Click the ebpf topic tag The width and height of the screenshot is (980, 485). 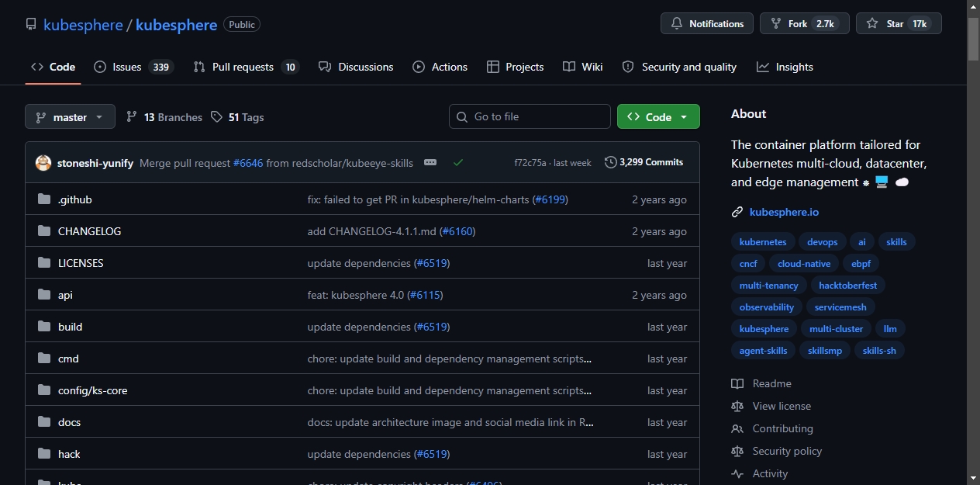tap(861, 264)
